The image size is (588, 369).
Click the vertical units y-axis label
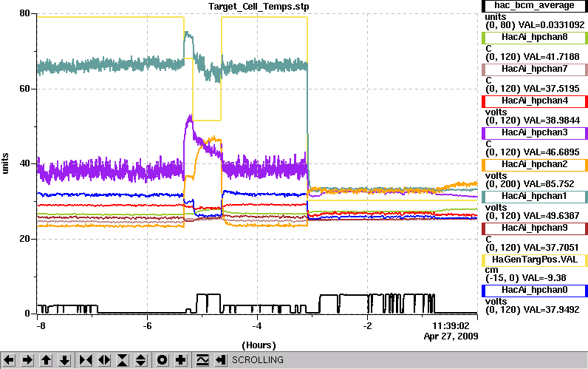coord(5,163)
